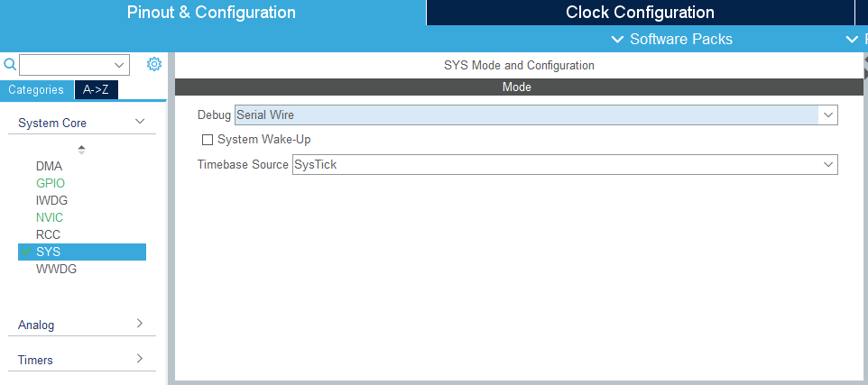The width and height of the screenshot is (868, 385).
Task: Open the Debug dropdown
Action: 536,115
